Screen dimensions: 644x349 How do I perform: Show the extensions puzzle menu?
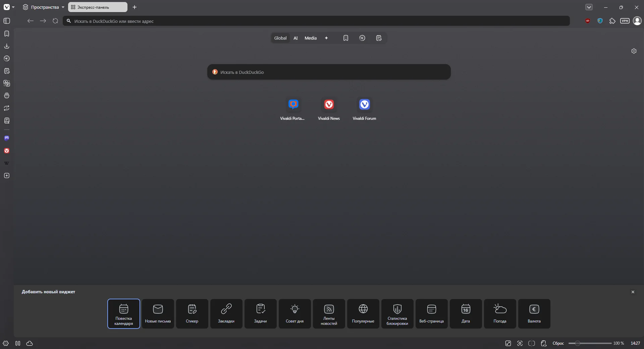pyautogui.click(x=612, y=21)
